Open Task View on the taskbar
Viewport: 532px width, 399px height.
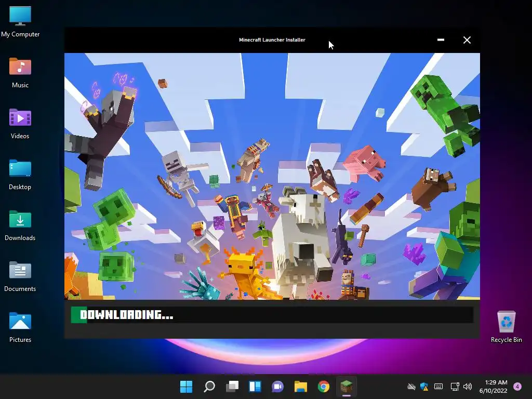click(232, 387)
